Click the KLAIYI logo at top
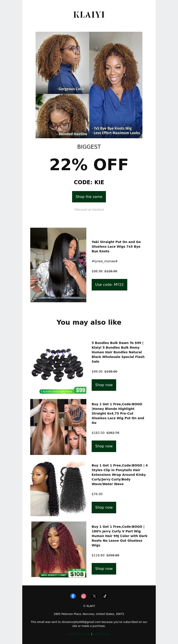Screen dimensions: 178x644 [89, 15]
